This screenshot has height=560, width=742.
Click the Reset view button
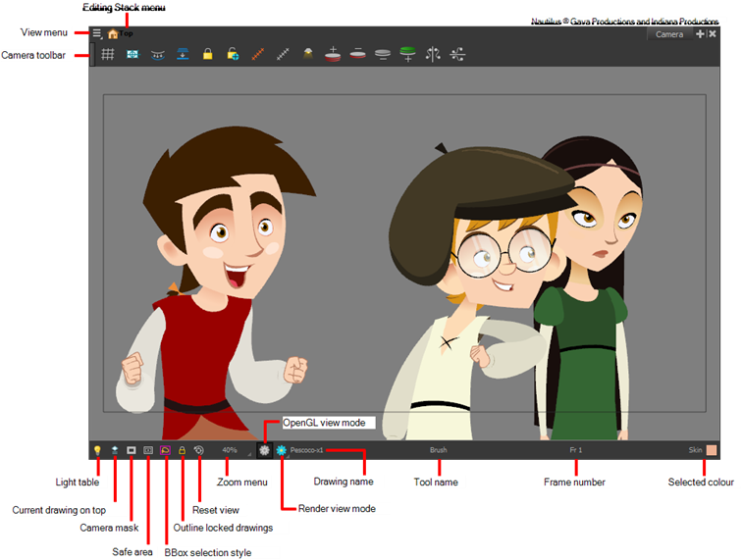[198, 450]
